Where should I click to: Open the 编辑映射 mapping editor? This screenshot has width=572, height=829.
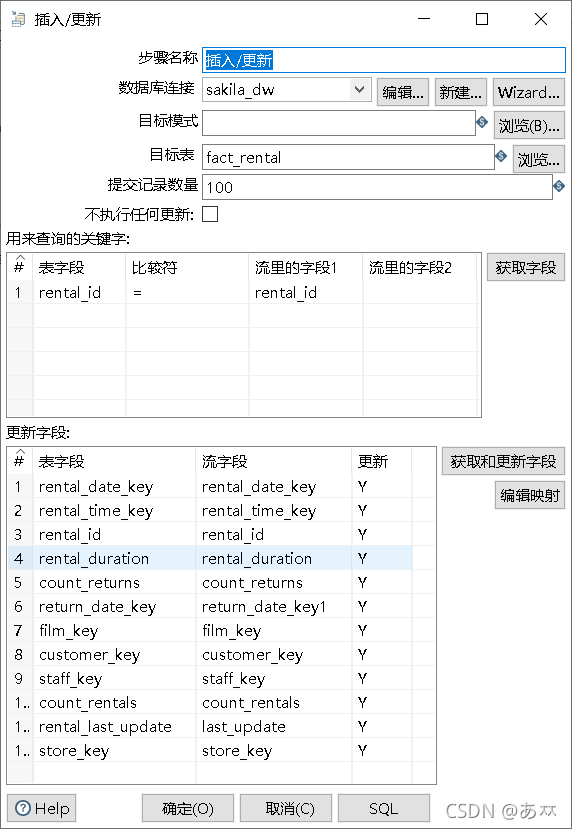(530, 495)
